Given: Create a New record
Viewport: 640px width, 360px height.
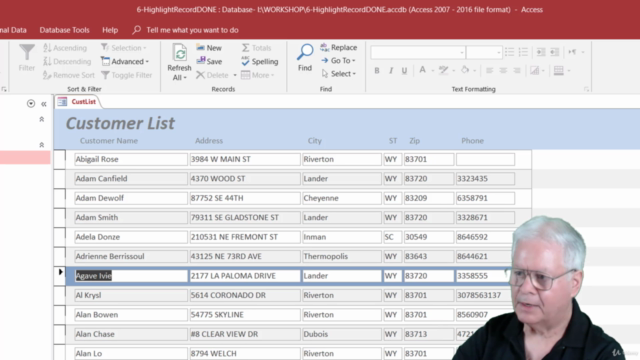Looking at the screenshot, I should click(x=209, y=48).
